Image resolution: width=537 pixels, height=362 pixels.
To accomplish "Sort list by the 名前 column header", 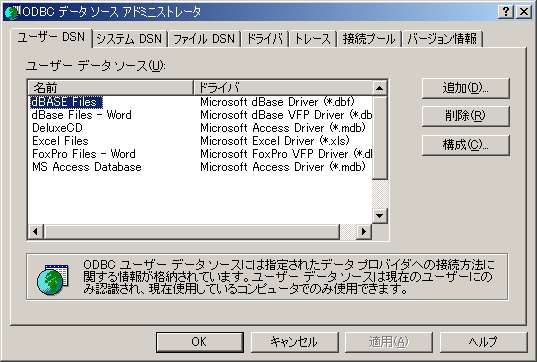I will [x=111, y=88].
